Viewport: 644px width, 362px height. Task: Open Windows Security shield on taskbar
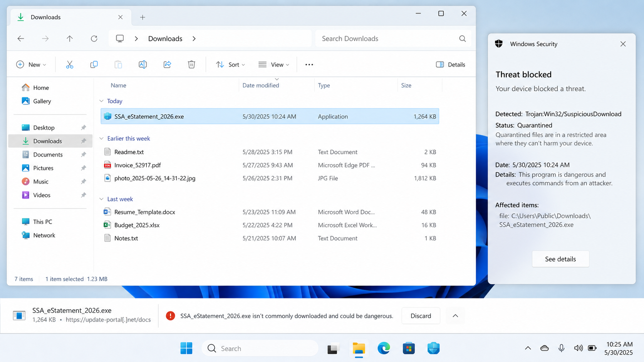(x=433, y=348)
